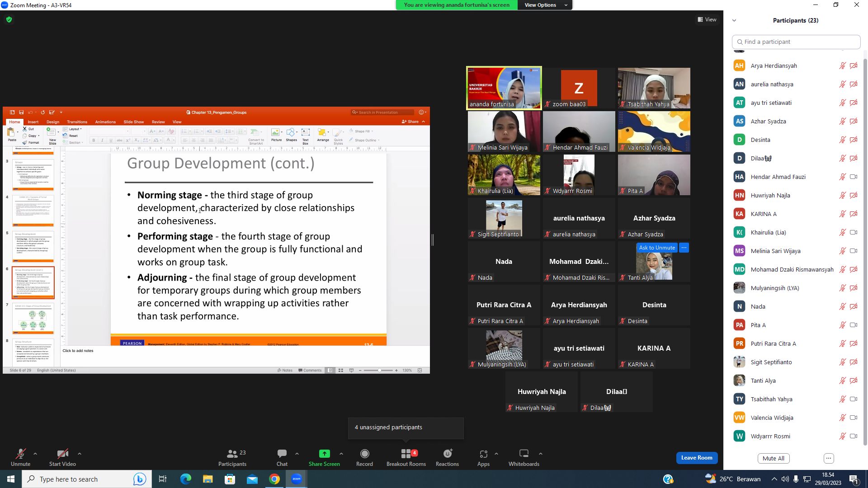This screenshot has height=488, width=868.
Task: Open the Chat icon
Action: point(282,454)
